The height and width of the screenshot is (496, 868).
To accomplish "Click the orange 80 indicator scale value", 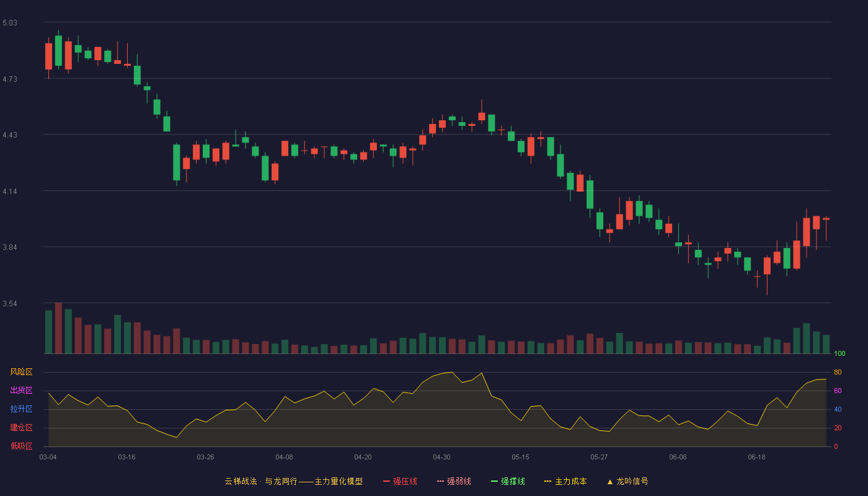I will tap(838, 372).
